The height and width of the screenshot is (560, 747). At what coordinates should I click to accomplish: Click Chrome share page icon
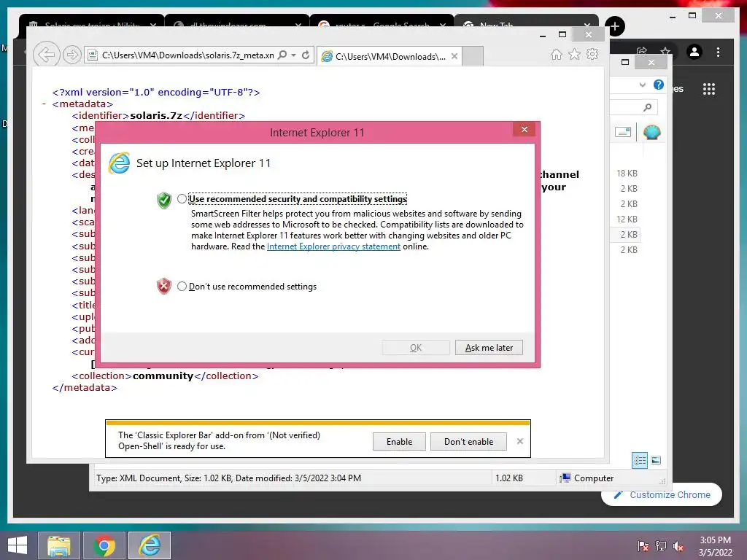(642, 50)
